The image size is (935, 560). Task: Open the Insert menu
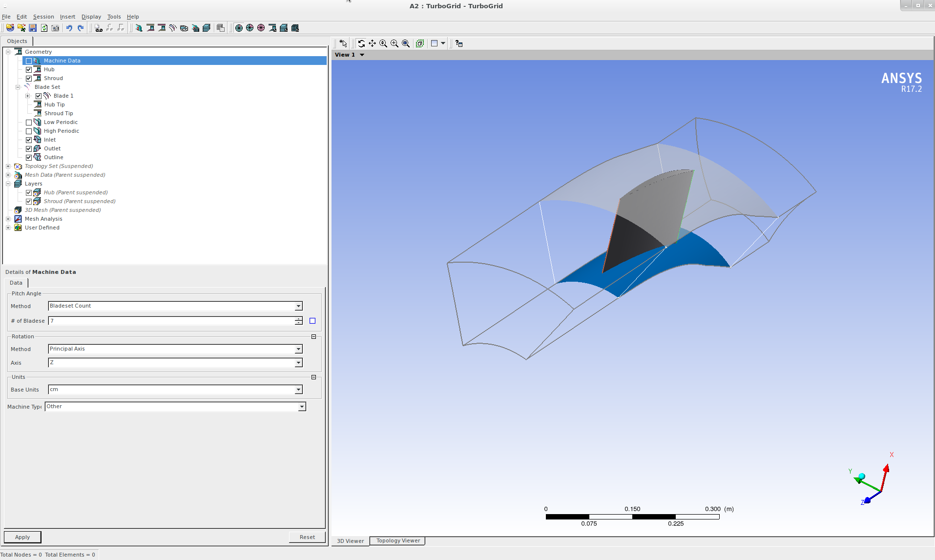pyautogui.click(x=67, y=17)
